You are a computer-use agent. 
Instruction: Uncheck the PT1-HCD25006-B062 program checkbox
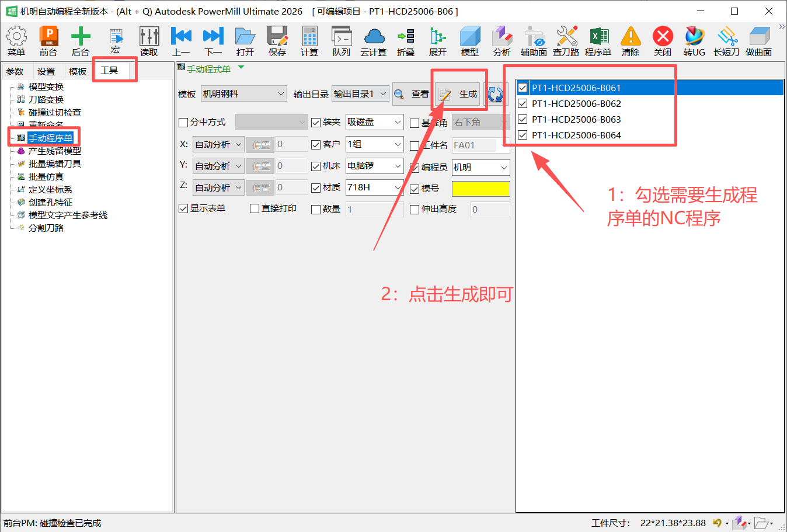click(x=523, y=103)
